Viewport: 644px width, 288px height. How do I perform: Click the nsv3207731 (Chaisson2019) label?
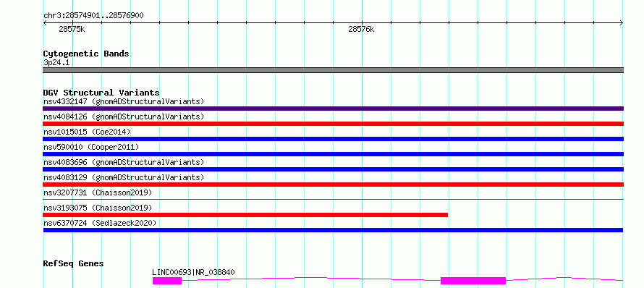tap(98, 192)
